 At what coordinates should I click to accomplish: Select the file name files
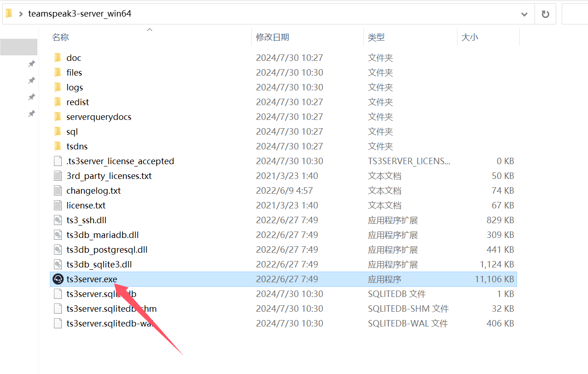point(74,72)
